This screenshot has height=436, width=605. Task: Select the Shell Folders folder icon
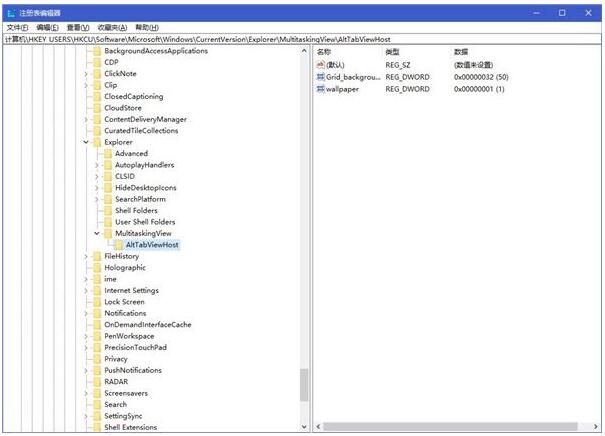coord(108,210)
